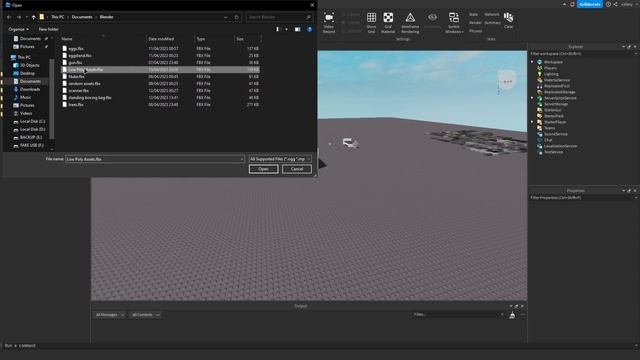
Task: Click the Open button in the dialog
Action: tap(263, 169)
